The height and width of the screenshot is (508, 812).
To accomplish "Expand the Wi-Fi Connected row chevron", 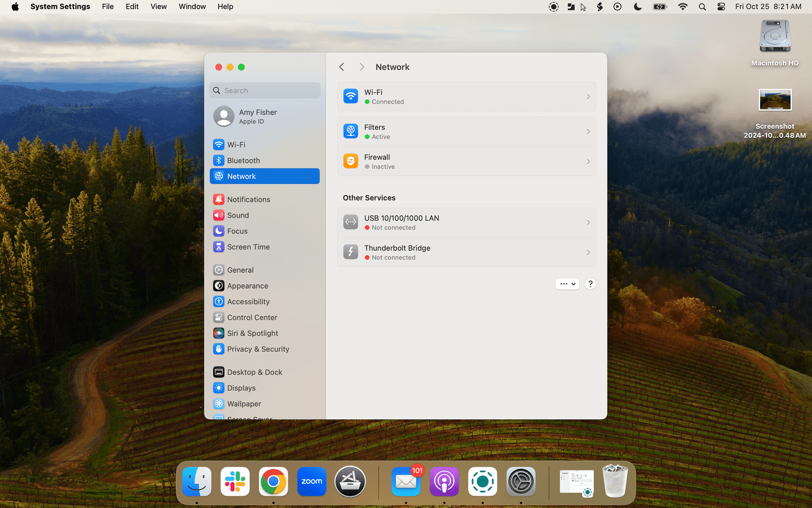I will (x=588, y=96).
